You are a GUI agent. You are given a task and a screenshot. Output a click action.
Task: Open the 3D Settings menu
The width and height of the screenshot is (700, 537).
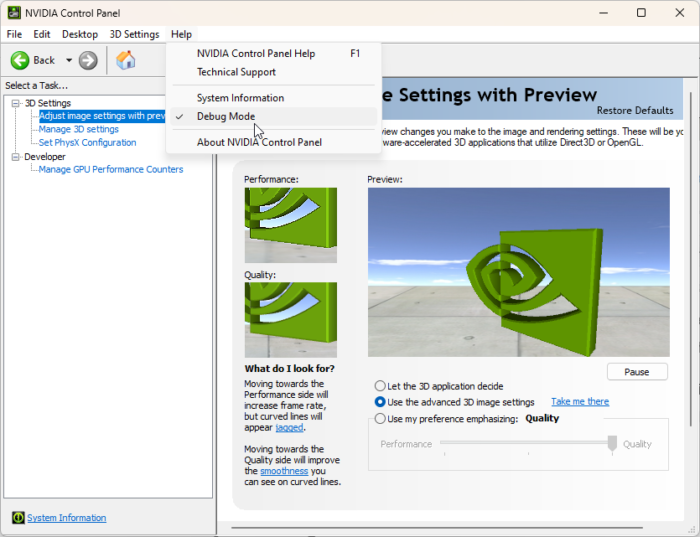pyautogui.click(x=134, y=34)
